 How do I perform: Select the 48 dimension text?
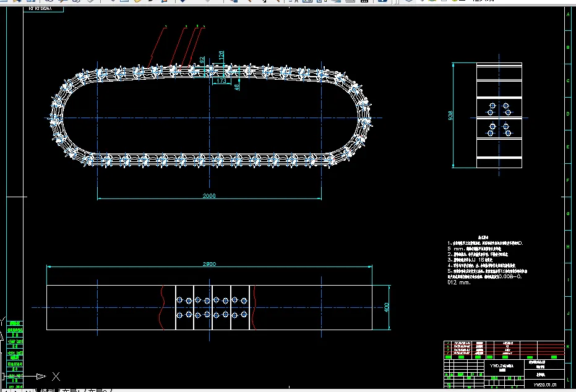click(236, 87)
